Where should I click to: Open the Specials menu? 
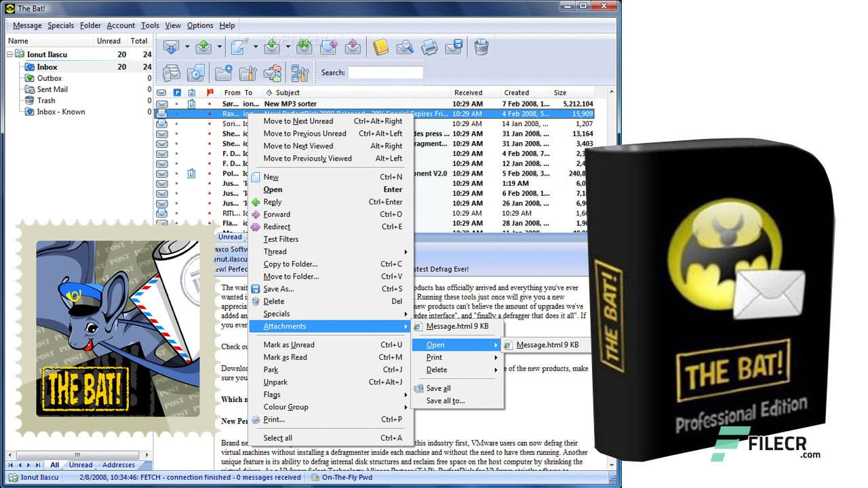tap(60, 25)
